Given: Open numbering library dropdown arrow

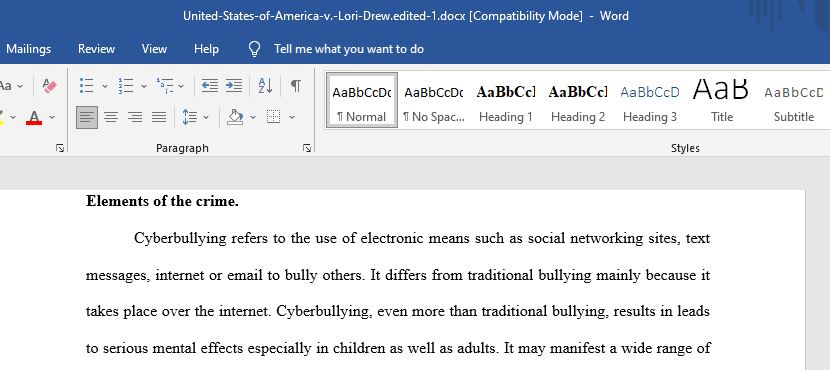Looking at the screenshot, I should point(143,86).
